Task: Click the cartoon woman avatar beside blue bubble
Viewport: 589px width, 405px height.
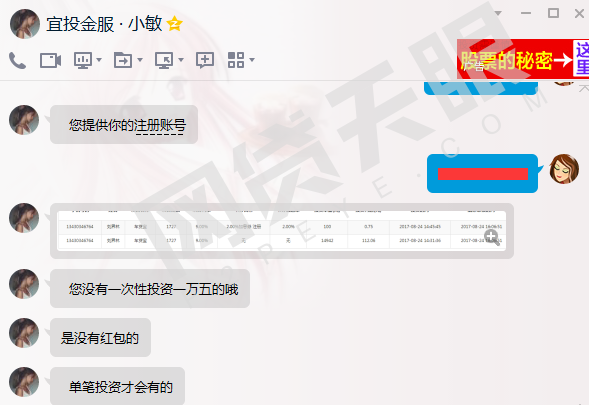Action: click(564, 169)
